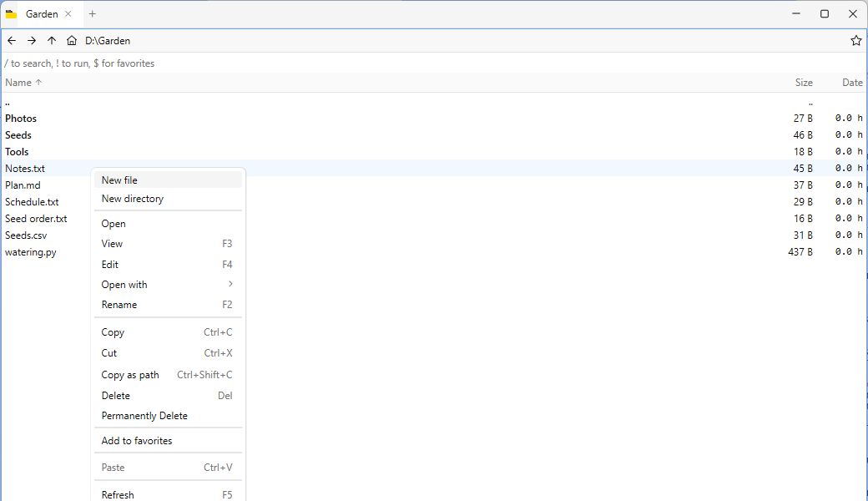Maximize the Garden window
The height and width of the screenshot is (501, 868).
tap(825, 14)
